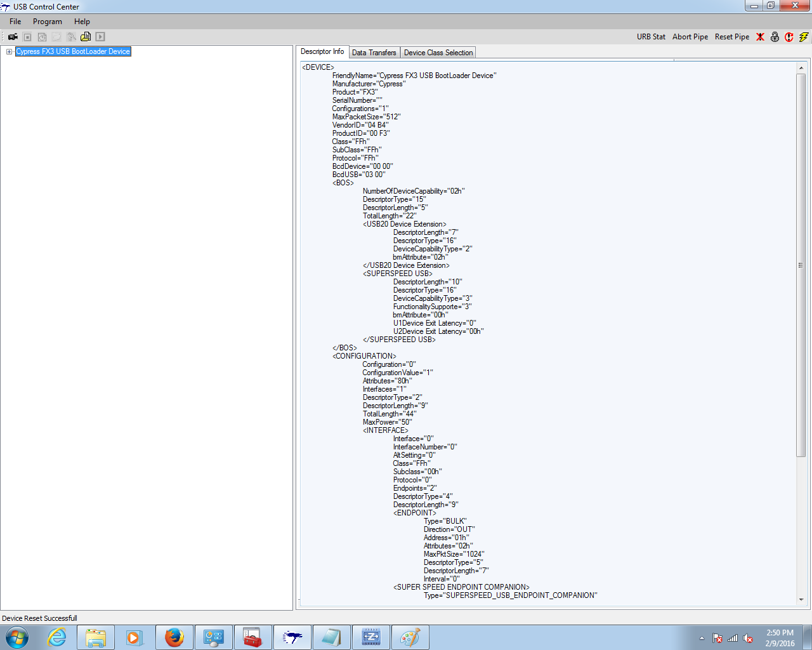This screenshot has width=812, height=650.
Task: Click the red X abort icon
Action: tap(760, 37)
